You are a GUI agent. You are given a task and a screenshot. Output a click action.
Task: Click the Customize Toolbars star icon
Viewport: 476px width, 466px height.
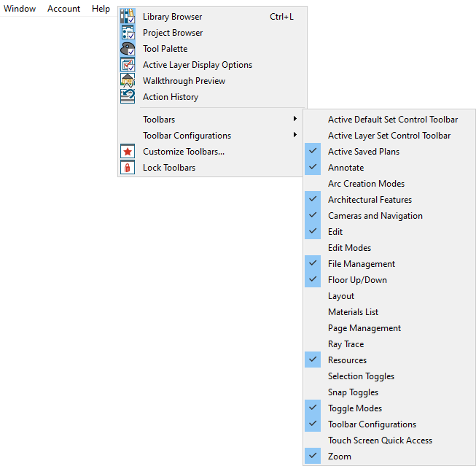[x=128, y=151]
